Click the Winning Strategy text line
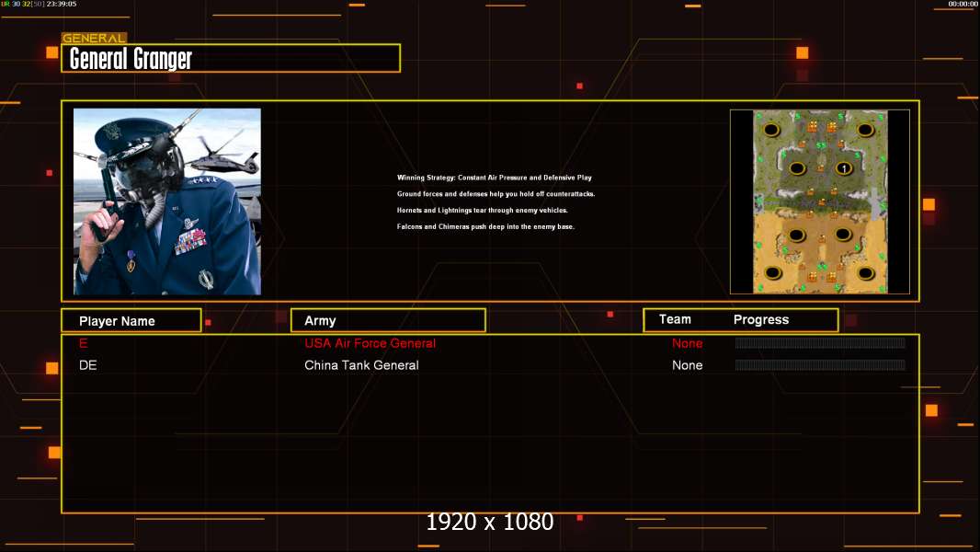 click(495, 178)
